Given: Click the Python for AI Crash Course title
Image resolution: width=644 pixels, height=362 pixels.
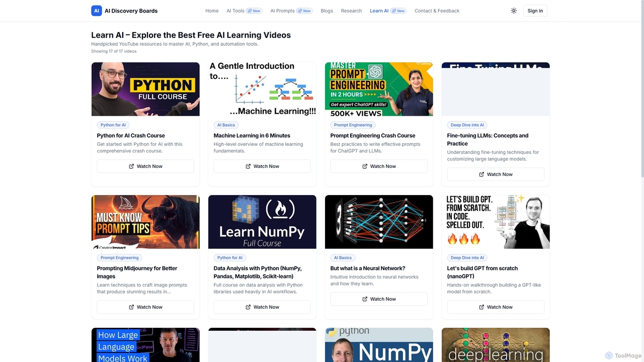Looking at the screenshot, I should [x=131, y=135].
